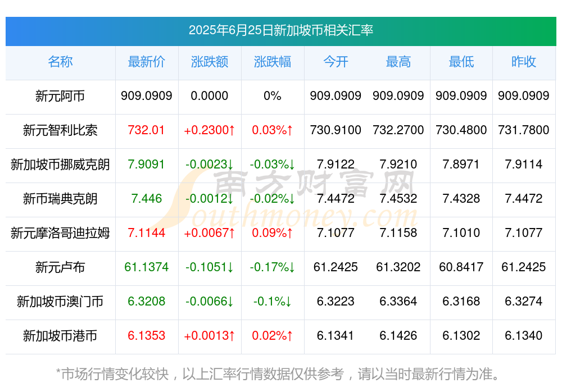This screenshot has height=392, width=562.
Task: Click the 涨跌幅 column header
Action: click(x=273, y=62)
